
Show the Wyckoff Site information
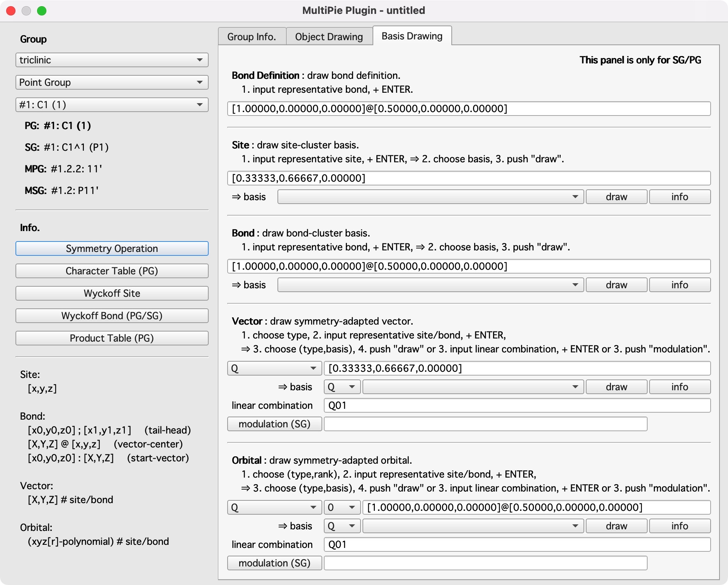click(x=112, y=293)
